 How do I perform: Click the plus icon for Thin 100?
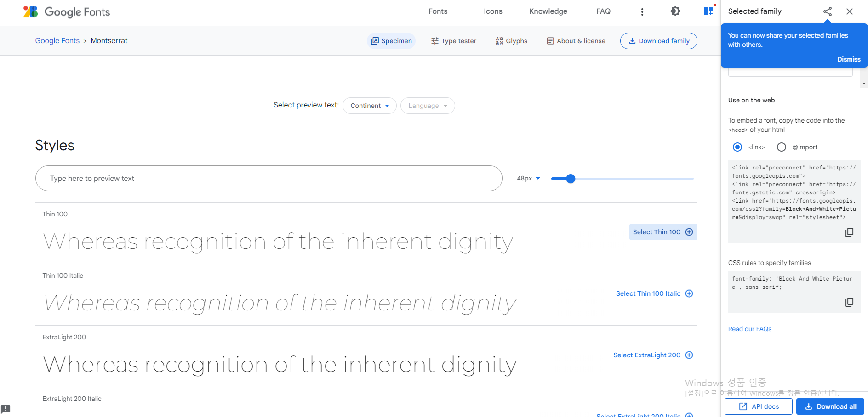pyautogui.click(x=689, y=232)
